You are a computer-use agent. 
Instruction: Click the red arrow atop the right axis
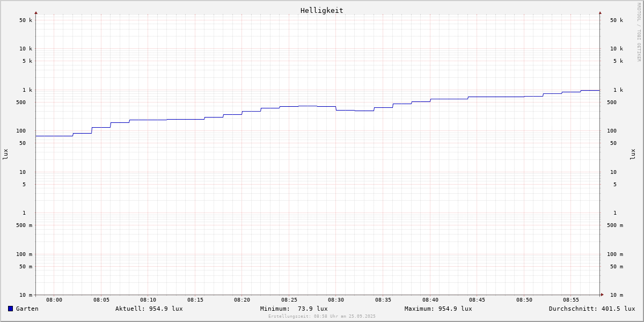[600, 12]
